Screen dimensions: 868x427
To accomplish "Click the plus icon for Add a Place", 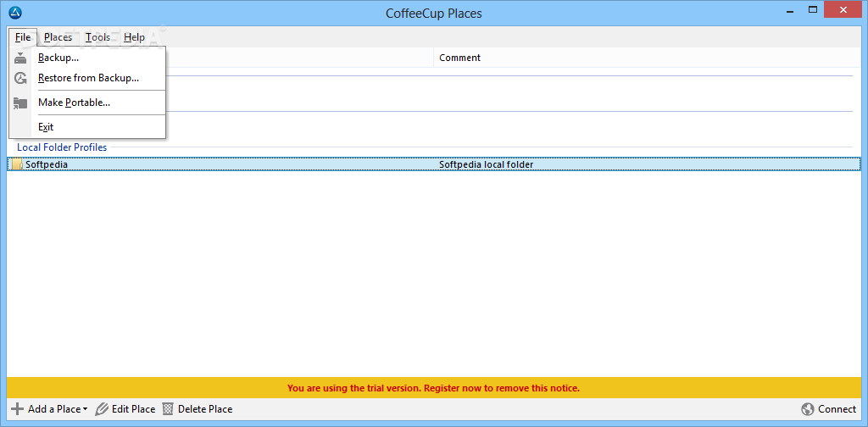I will click(x=18, y=409).
